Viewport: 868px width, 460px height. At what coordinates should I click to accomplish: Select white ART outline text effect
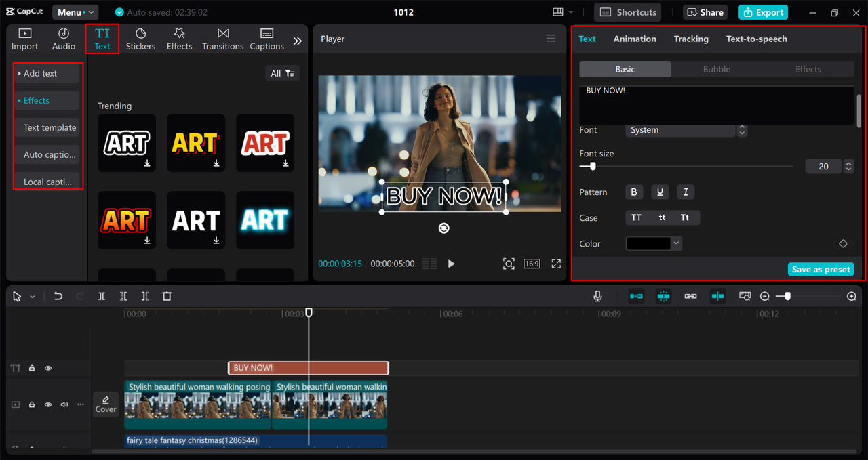pos(127,143)
